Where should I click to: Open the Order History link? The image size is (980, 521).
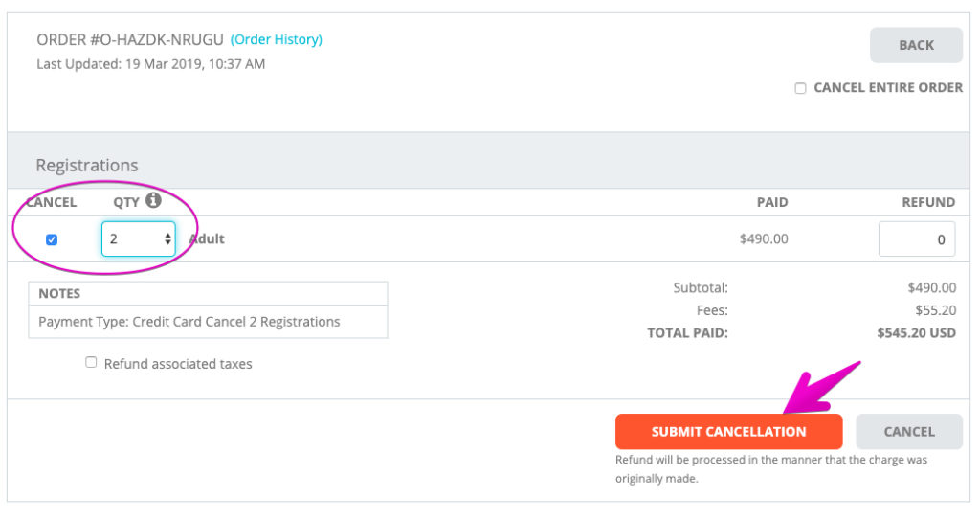tap(277, 39)
